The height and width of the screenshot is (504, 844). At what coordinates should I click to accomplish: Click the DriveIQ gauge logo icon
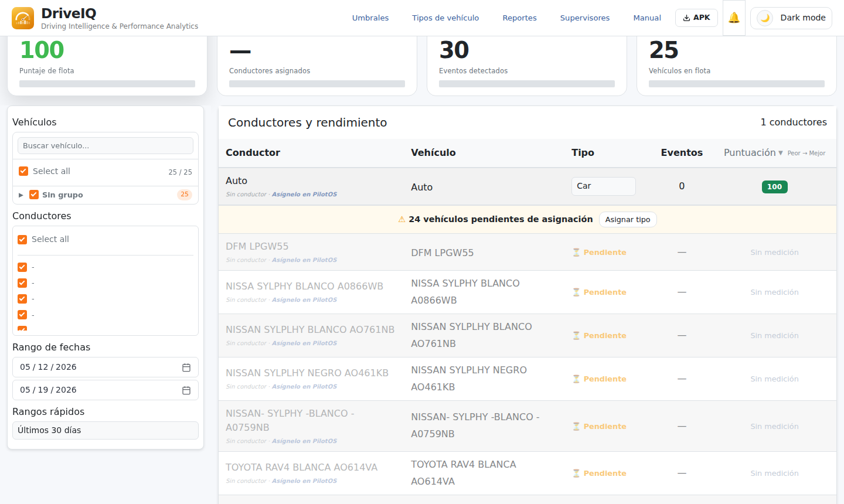pyautogui.click(x=23, y=18)
